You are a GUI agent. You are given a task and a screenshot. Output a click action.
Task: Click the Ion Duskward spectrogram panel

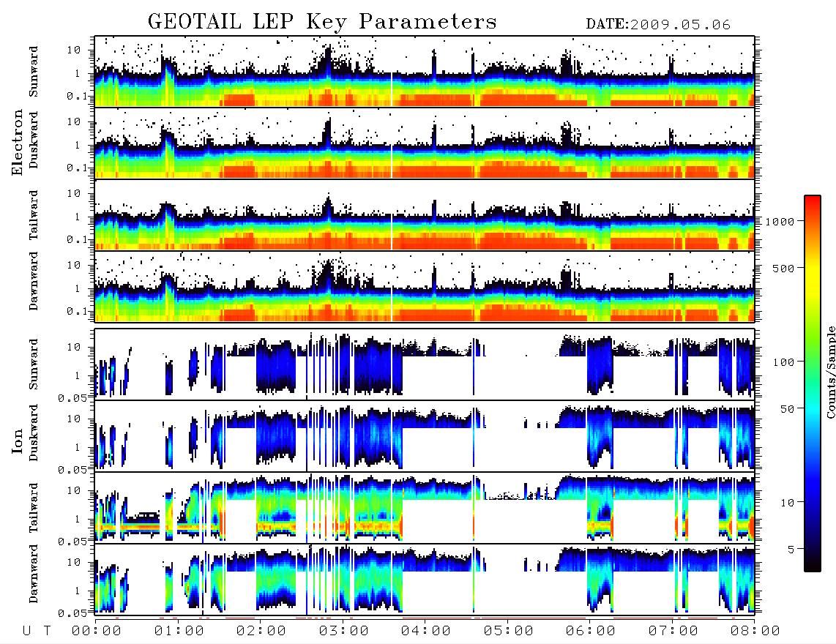(425, 435)
